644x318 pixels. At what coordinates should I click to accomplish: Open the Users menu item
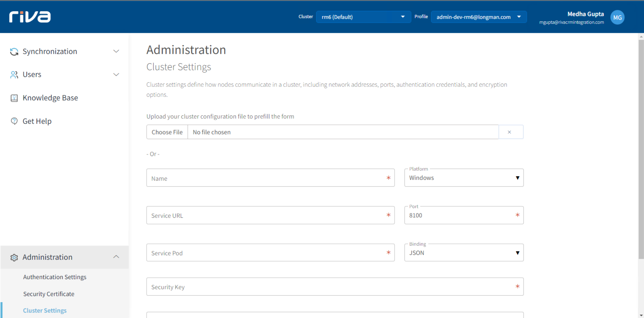pos(64,74)
